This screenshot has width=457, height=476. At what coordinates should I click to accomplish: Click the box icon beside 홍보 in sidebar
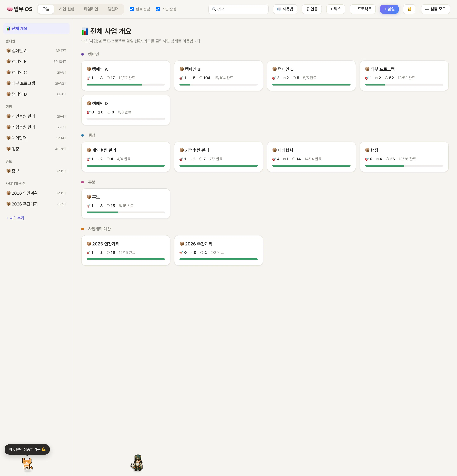[9, 171]
